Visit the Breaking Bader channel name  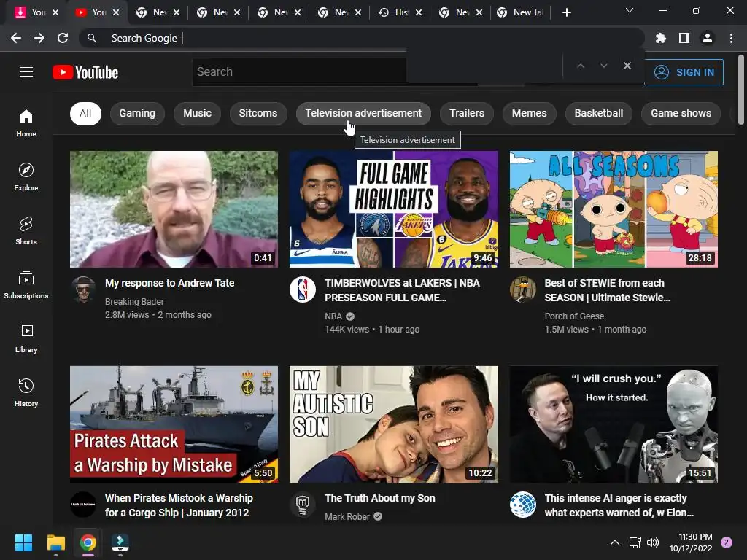tap(134, 301)
